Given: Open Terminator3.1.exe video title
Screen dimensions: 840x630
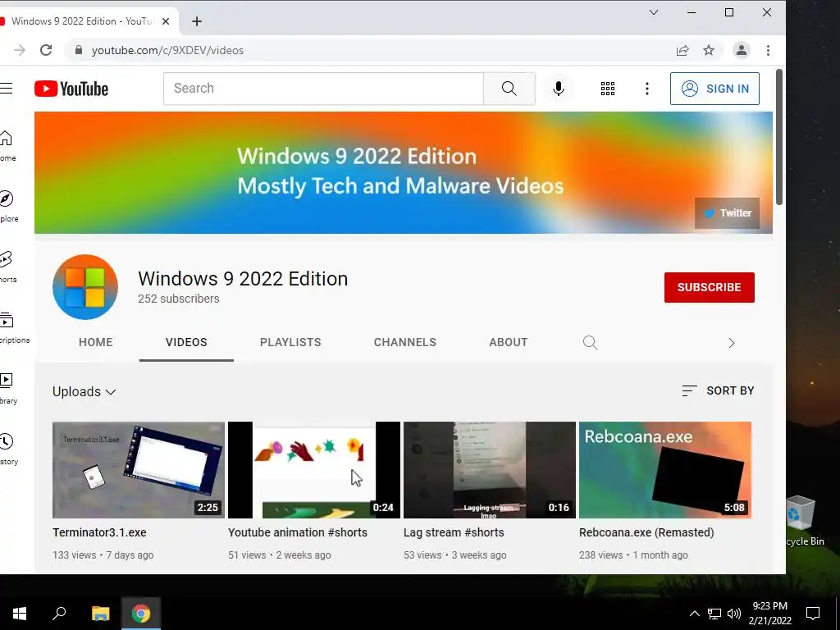Looking at the screenshot, I should click(x=99, y=532).
